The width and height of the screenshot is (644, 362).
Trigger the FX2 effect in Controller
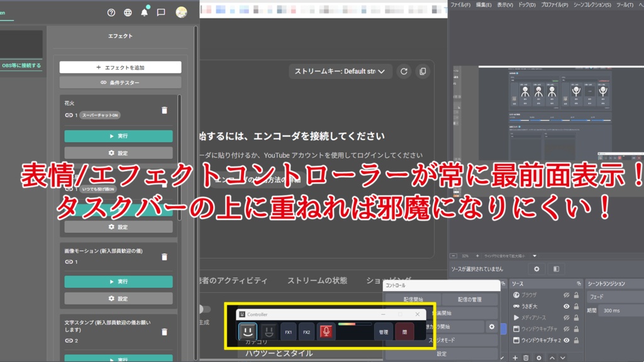coord(306,332)
